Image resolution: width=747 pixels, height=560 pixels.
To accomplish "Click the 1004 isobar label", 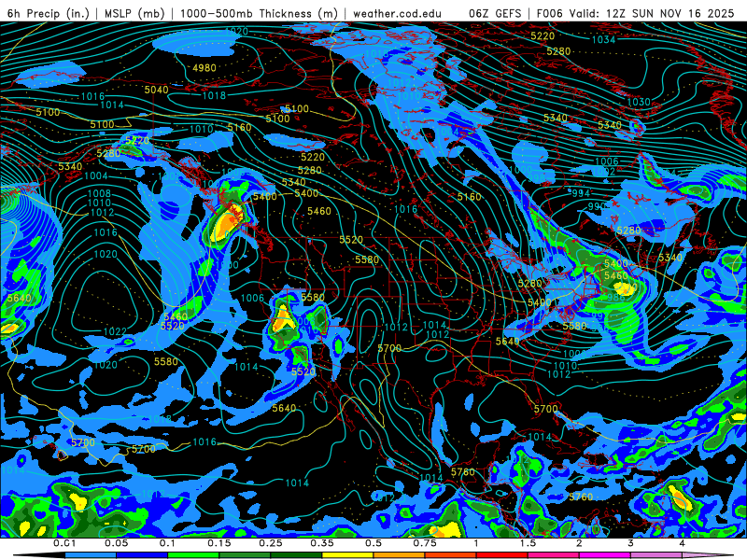I will pos(96,175).
